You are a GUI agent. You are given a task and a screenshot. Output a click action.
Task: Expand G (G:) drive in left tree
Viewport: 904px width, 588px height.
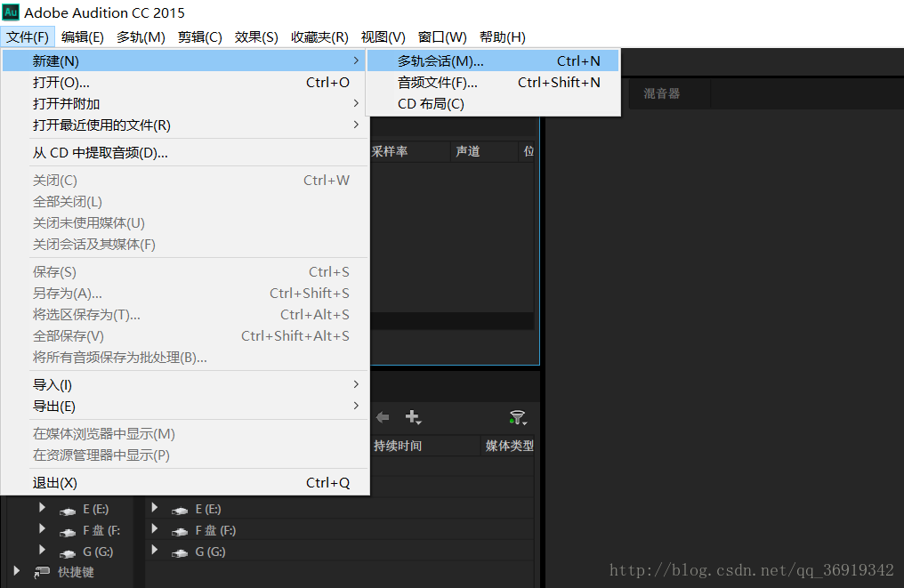coord(42,550)
